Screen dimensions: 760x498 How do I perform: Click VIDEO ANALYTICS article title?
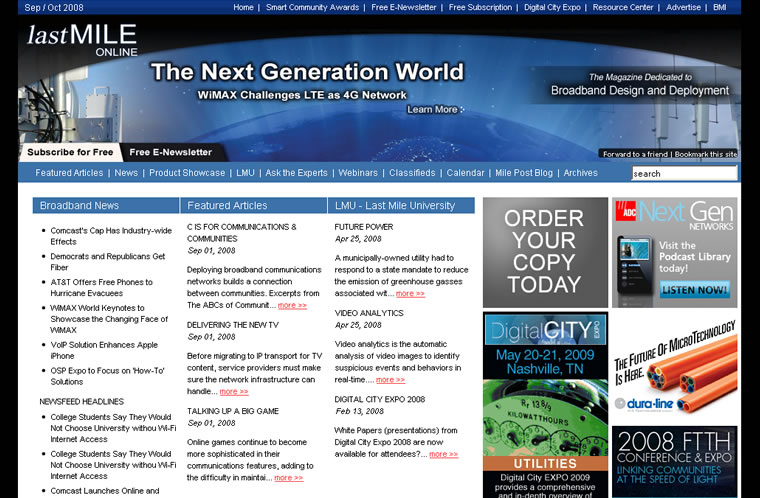tap(369, 313)
